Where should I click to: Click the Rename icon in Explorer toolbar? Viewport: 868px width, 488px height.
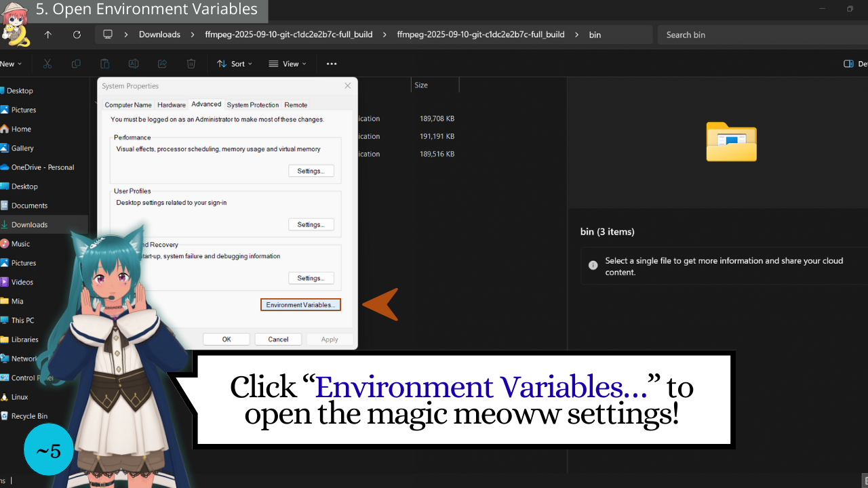134,64
